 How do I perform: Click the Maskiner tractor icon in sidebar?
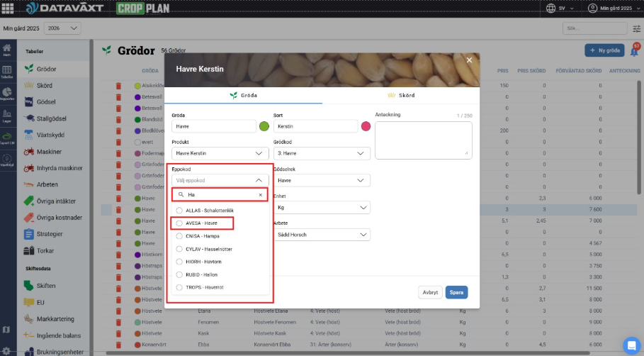pos(29,151)
